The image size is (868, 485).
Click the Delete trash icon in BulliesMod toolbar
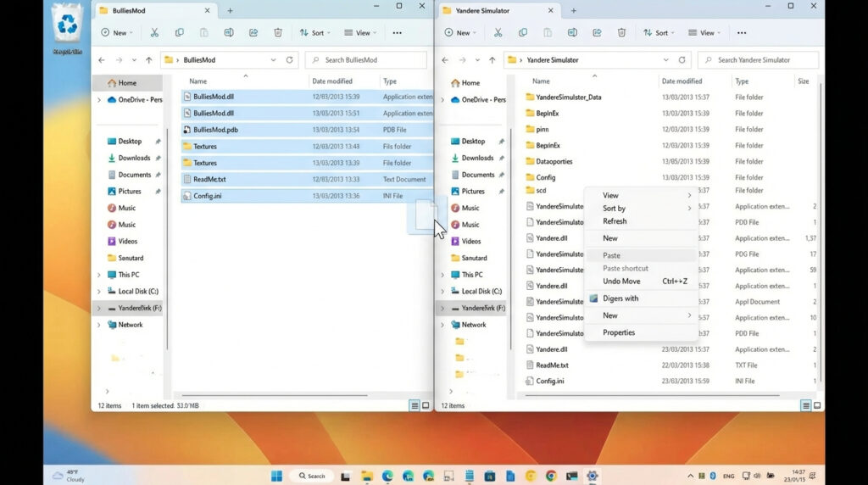278,33
